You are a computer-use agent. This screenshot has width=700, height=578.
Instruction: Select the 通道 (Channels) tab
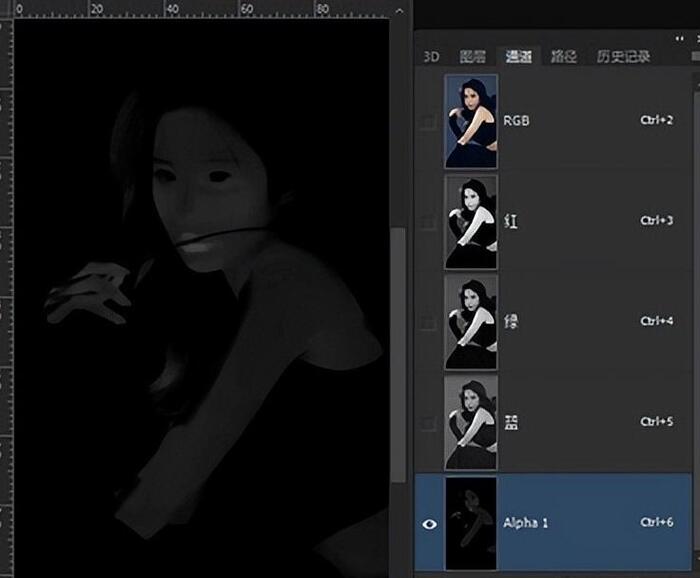point(518,56)
